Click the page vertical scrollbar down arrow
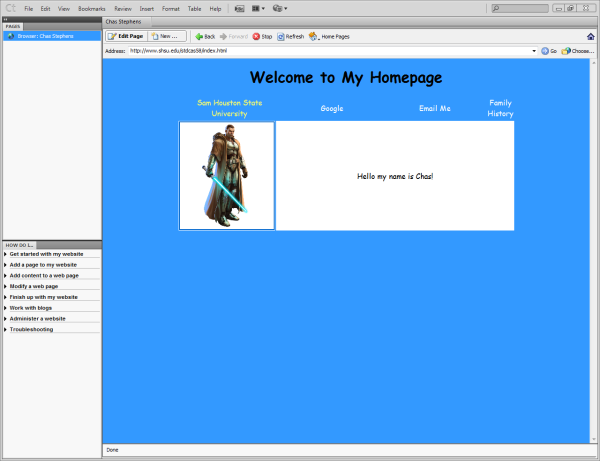This screenshot has height=461, width=600. [593, 440]
